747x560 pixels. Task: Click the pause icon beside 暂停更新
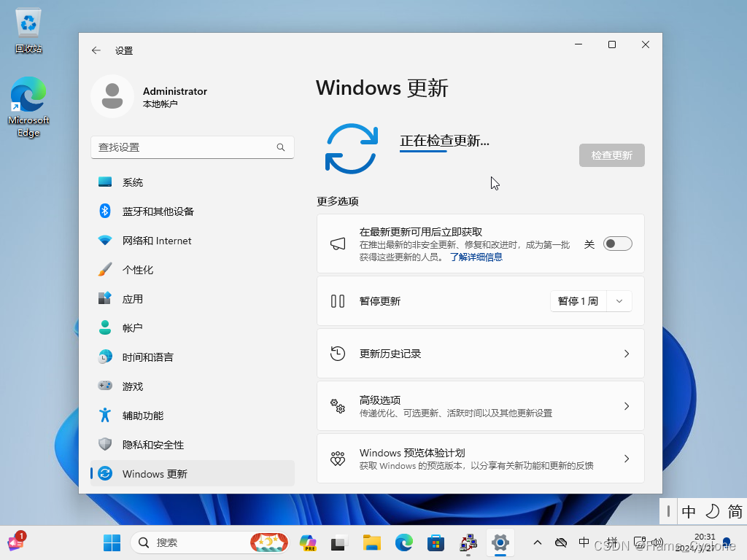338,301
